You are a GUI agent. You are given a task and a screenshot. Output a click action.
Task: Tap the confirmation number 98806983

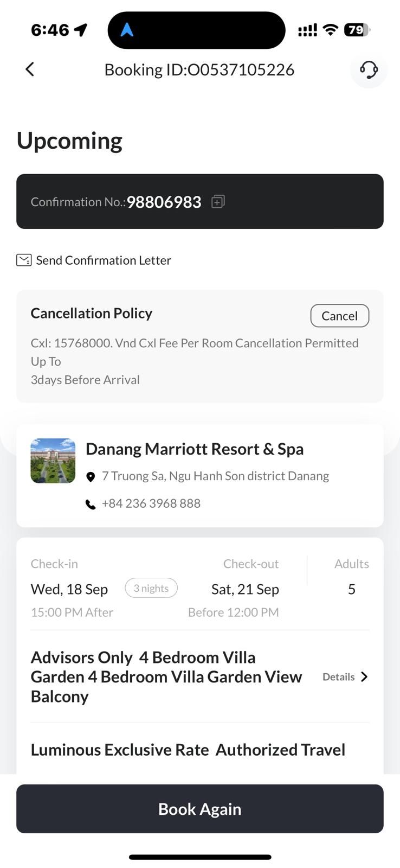(x=164, y=202)
